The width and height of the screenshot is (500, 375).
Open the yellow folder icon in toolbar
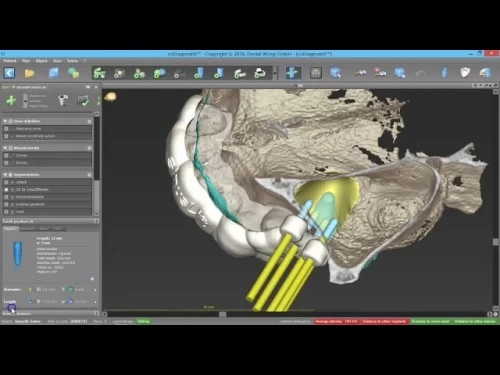pos(29,73)
